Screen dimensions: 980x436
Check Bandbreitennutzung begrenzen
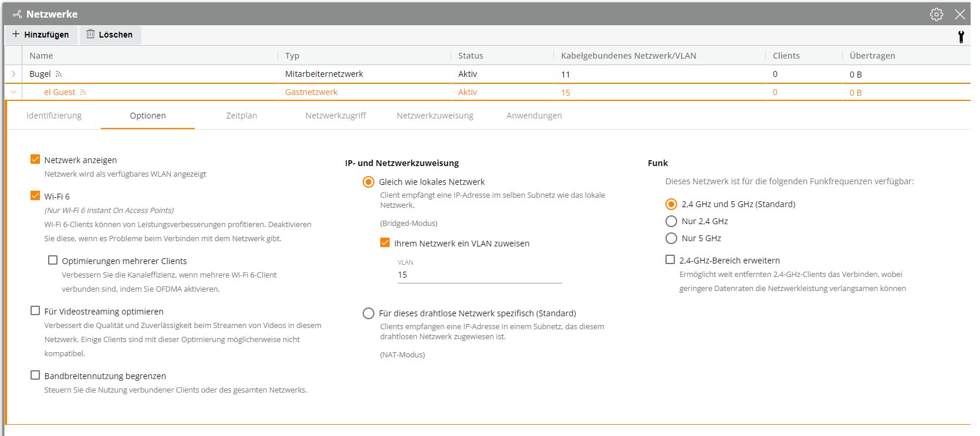[x=35, y=376]
